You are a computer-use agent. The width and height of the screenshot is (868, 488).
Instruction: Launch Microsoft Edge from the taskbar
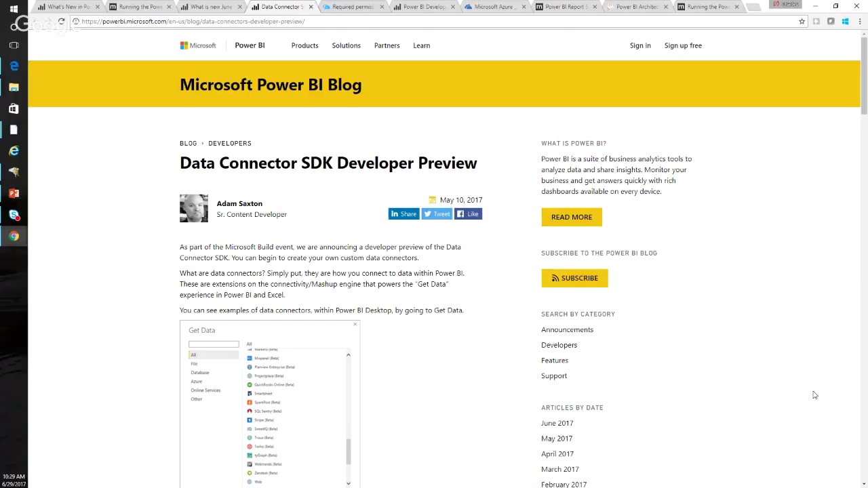[14, 66]
